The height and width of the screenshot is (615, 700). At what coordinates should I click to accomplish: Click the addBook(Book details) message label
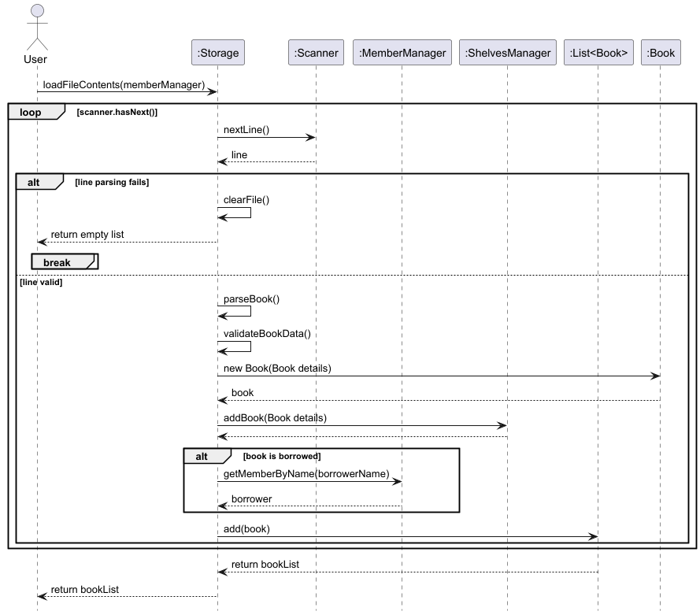(x=275, y=417)
